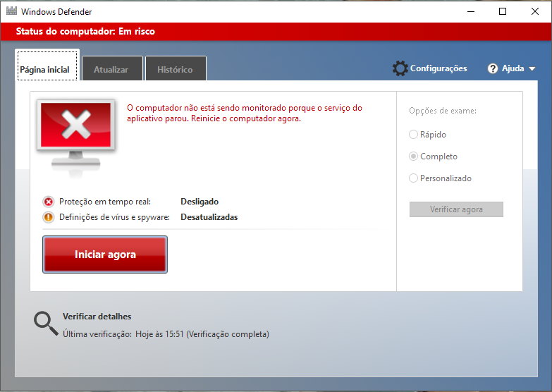Click the Verificar agora button
Image resolution: width=552 pixels, height=392 pixels.
pos(456,209)
